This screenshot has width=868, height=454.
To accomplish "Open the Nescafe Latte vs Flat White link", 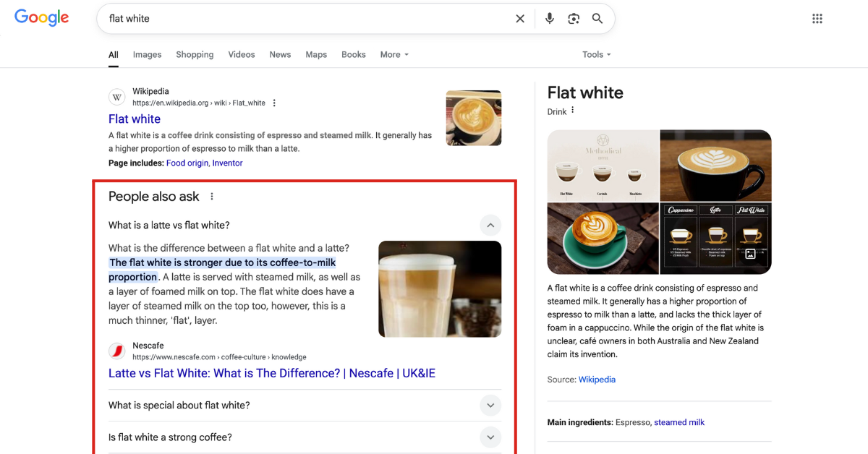I will [272, 374].
